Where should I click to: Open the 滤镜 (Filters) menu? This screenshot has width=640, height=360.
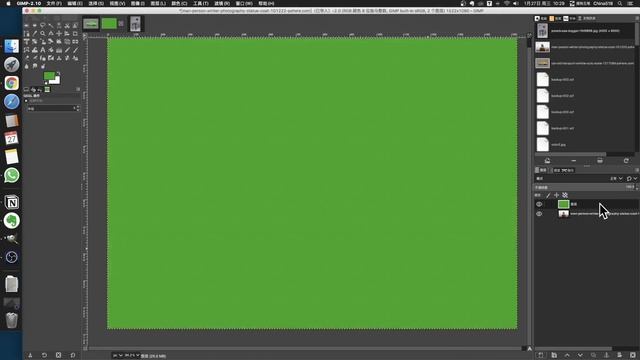point(222,3)
